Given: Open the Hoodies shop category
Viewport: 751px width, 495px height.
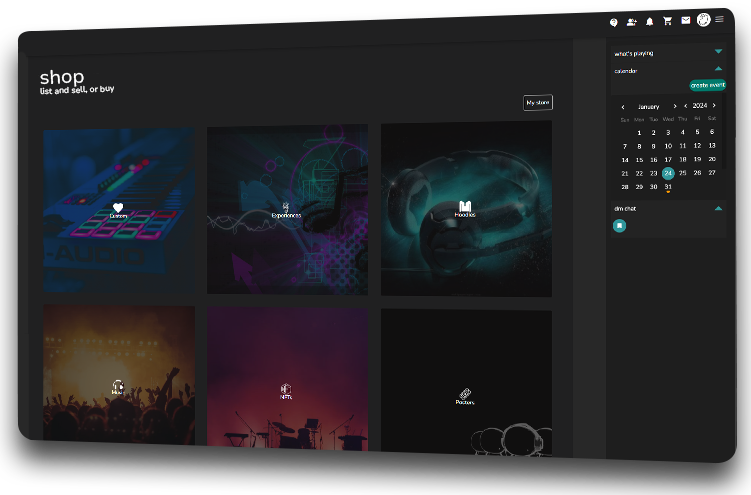Looking at the screenshot, I should (465, 209).
